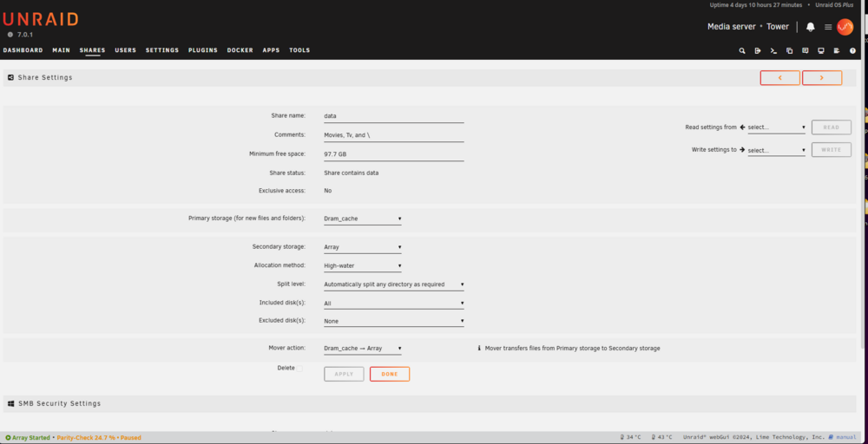Open the Dashboard menu
The height and width of the screenshot is (444, 868).
tap(23, 50)
